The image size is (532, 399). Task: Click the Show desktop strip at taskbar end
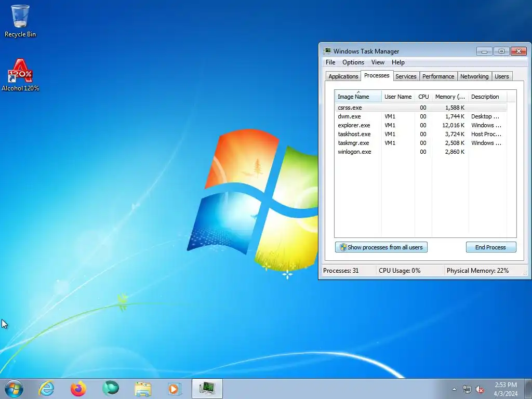point(528,389)
